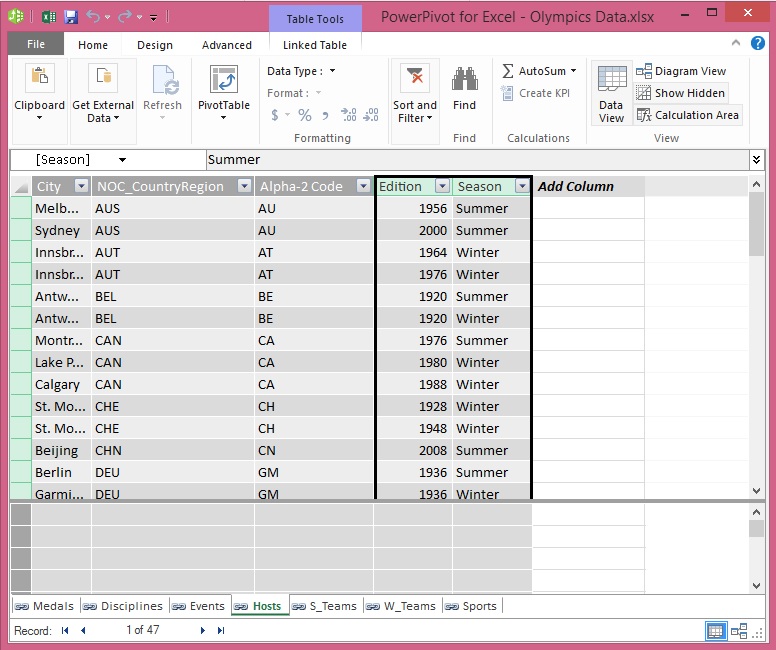This screenshot has height=650, width=776.
Task: Open the W_Teams sheet tab
Action: point(401,606)
